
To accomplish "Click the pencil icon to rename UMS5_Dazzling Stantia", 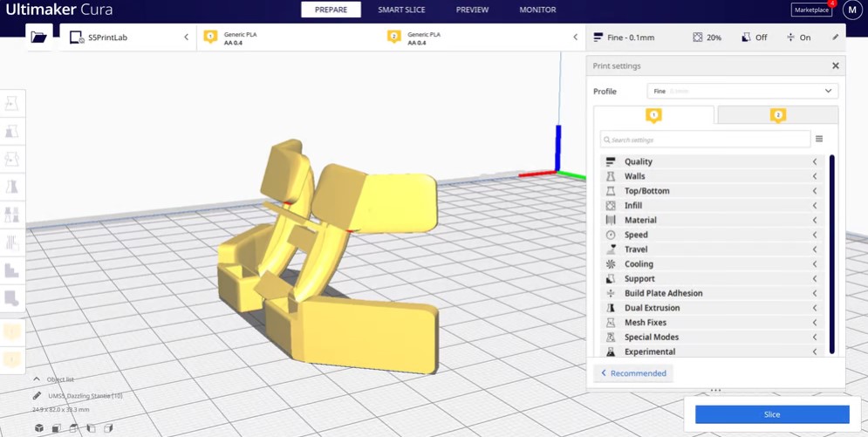I will [x=38, y=396].
